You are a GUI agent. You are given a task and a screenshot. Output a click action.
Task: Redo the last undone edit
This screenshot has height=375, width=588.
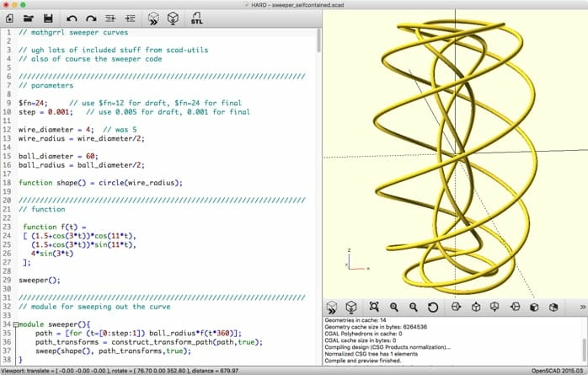coord(89,17)
